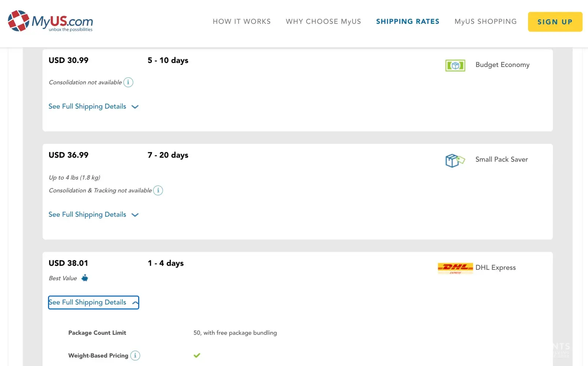Click the Weight-Based Pricing label
588x366 pixels.
pyautogui.click(x=98, y=355)
